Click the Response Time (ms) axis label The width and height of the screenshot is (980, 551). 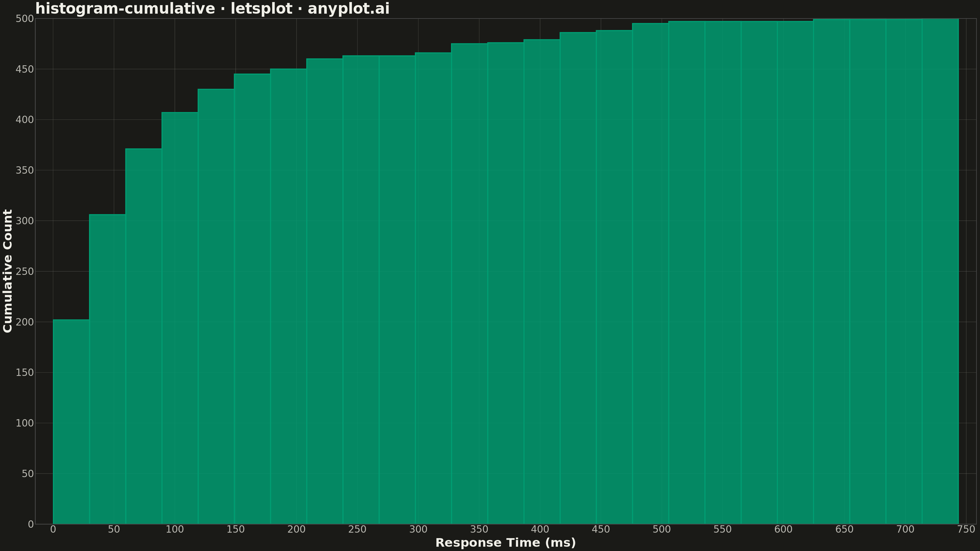pyautogui.click(x=506, y=543)
